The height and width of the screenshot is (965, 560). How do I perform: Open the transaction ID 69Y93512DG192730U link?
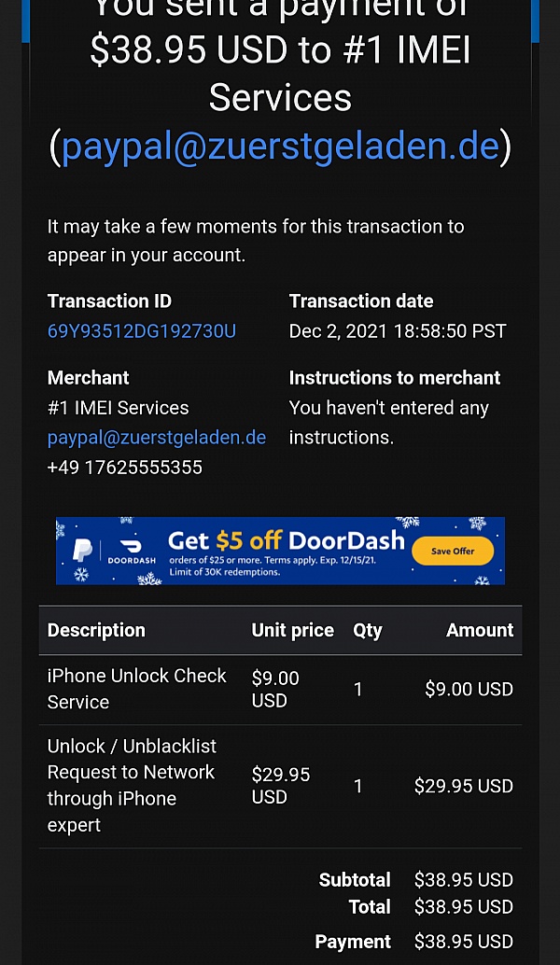[141, 331]
